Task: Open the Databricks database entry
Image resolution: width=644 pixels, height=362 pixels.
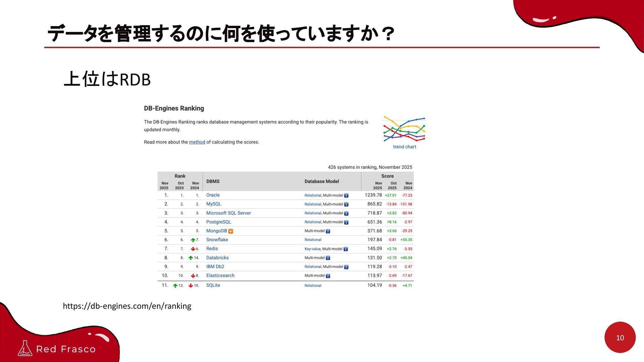Action: tap(217, 258)
